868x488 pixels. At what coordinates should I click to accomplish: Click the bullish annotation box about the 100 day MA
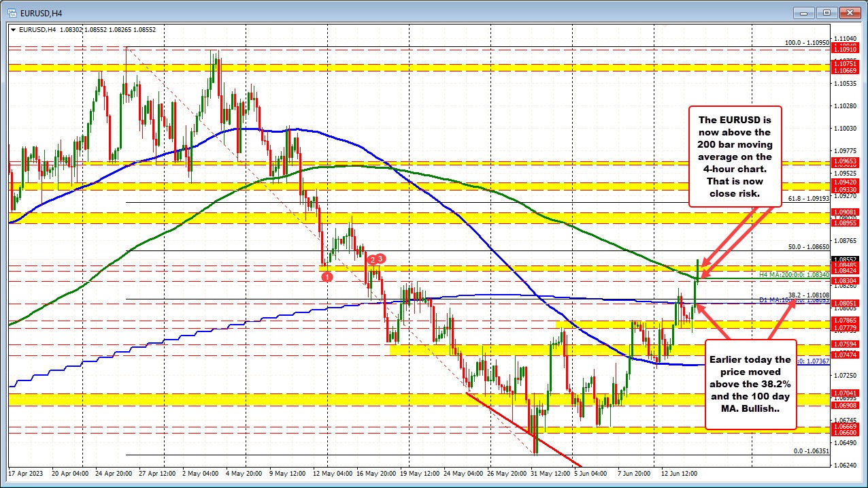point(750,385)
